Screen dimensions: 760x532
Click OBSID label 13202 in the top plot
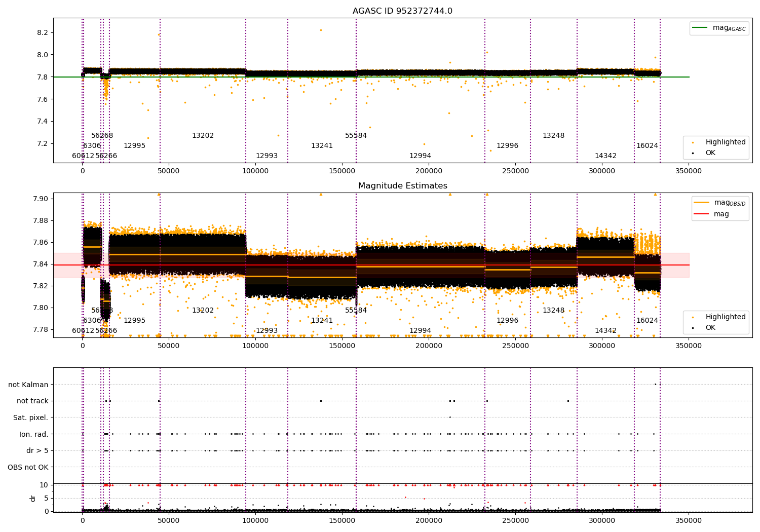pyautogui.click(x=203, y=136)
